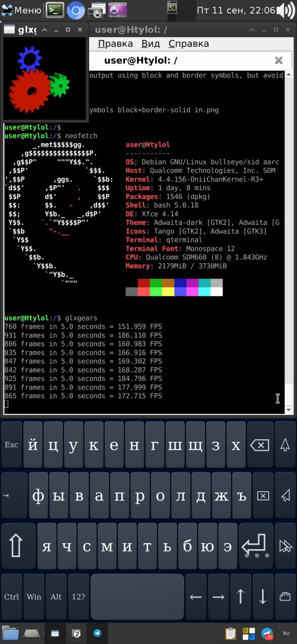Viewport: 297px width, 644px height.
Task: Click the taskbar item labelled 2
Action: coord(77,633)
